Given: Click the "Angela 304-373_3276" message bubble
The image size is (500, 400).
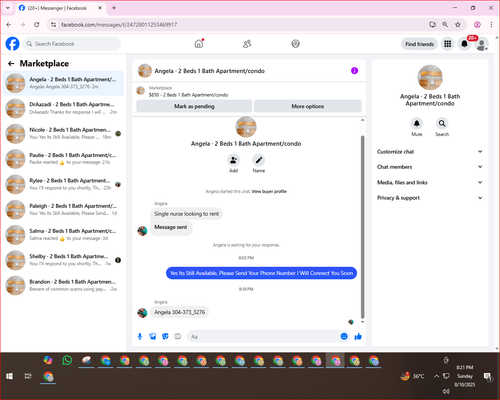Looking at the screenshot, I should coord(179,312).
